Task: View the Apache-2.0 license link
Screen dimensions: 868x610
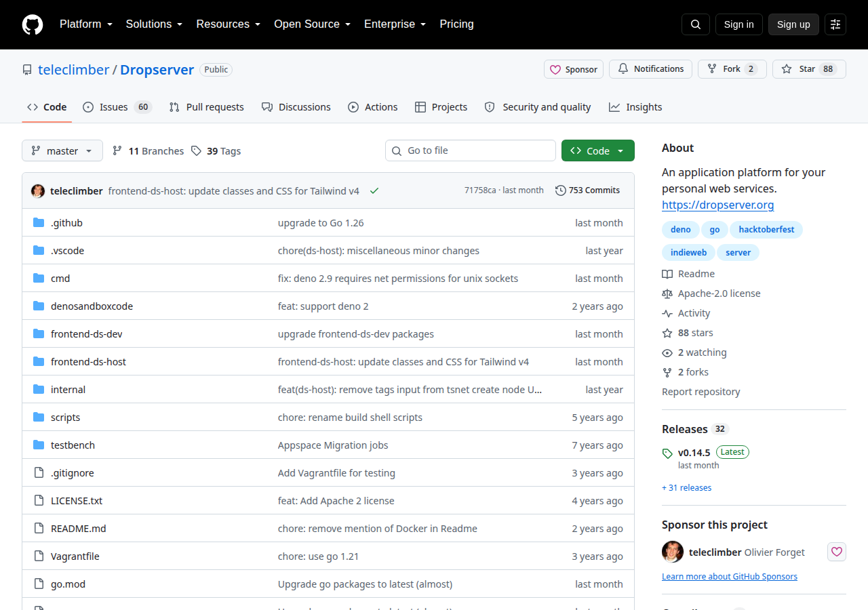Action: coord(711,293)
